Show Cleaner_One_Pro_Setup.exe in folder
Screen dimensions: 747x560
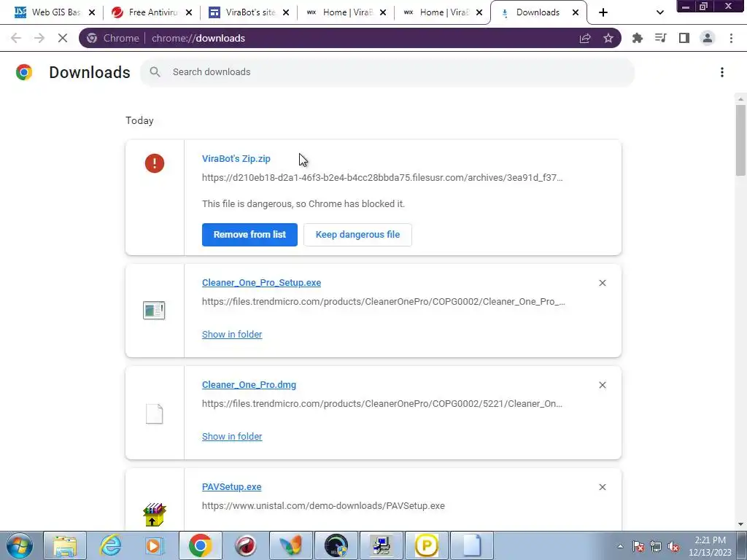(232, 334)
